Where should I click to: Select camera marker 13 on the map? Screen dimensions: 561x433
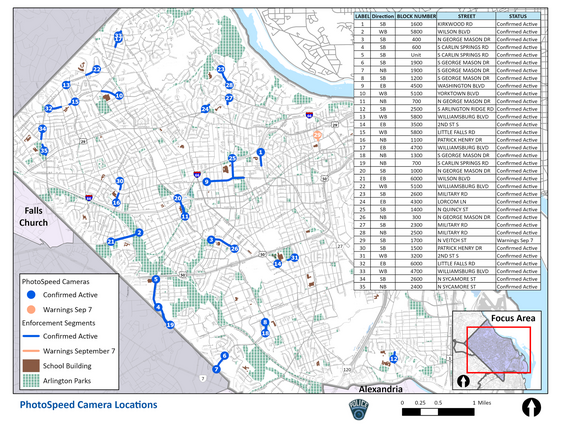click(x=66, y=85)
